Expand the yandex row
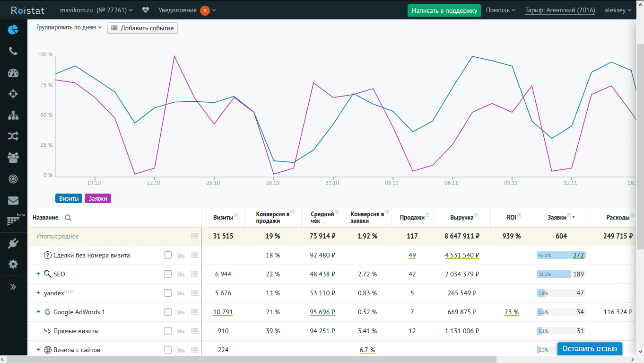This screenshot has height=363, width=644. pyautogui.click(x=38, y=293)
